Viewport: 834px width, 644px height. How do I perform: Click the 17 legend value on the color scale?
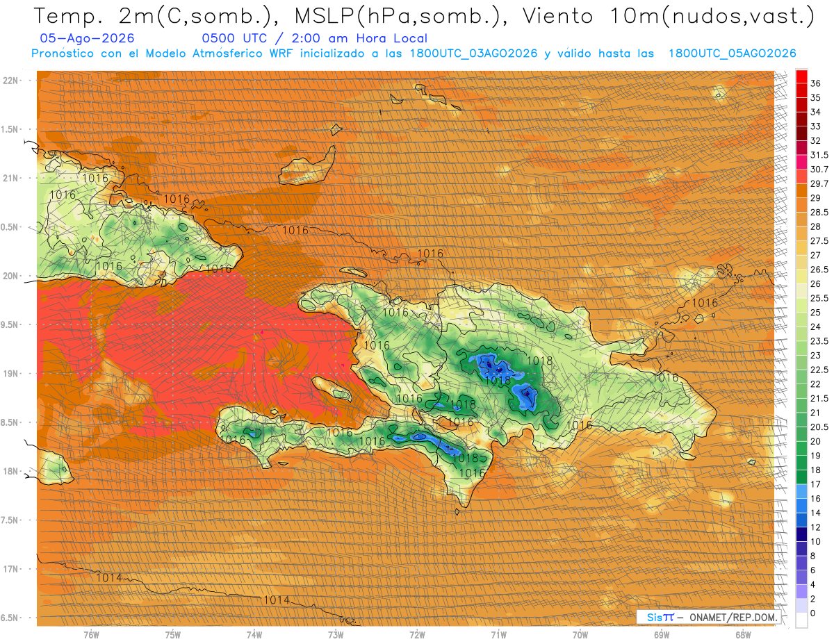pyautogui.click(x=816, y=484)
